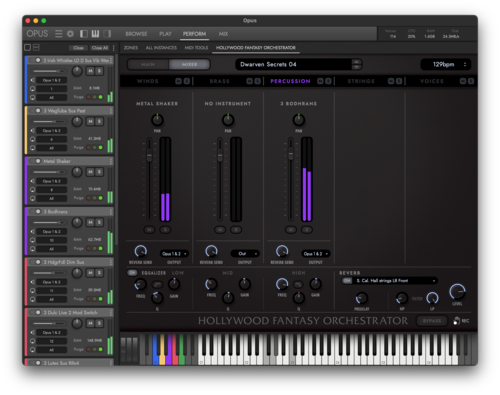Switch rack to stacked instruments view icon
The image size is (500, 395).
(36, 48)
